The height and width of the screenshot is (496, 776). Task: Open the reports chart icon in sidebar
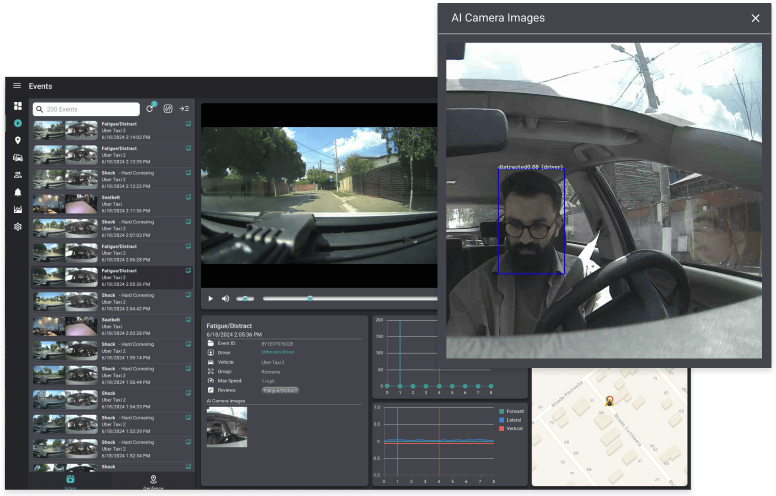pyautogui.click(x=18, y=209)
